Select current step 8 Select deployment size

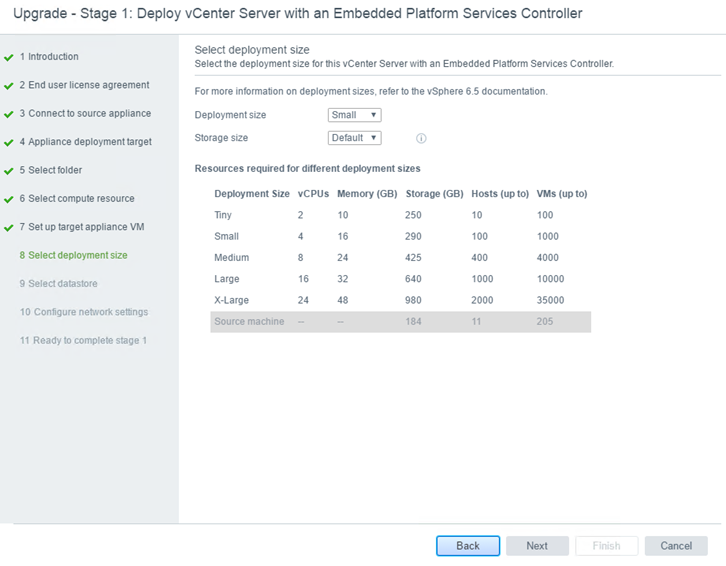click(x=74, y=255)
